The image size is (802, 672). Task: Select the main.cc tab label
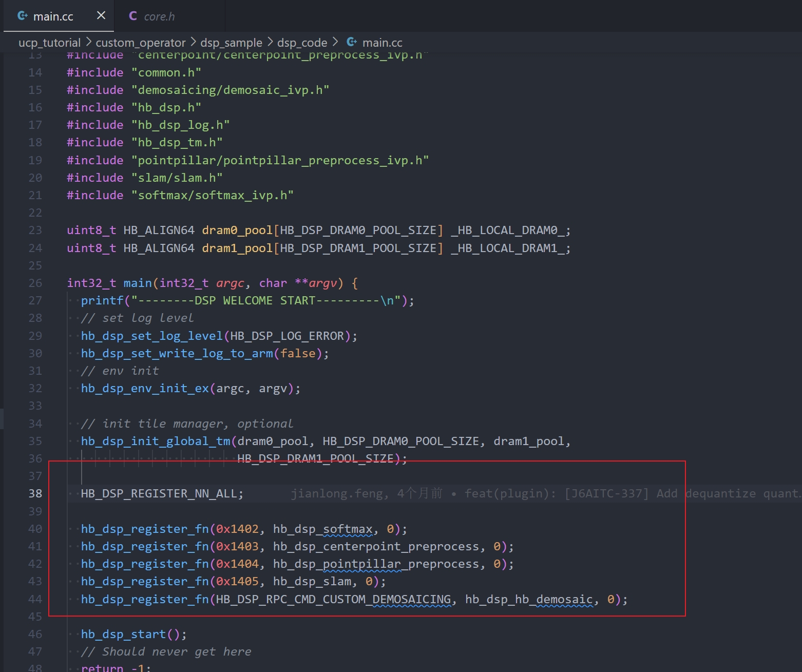(53, 16)
